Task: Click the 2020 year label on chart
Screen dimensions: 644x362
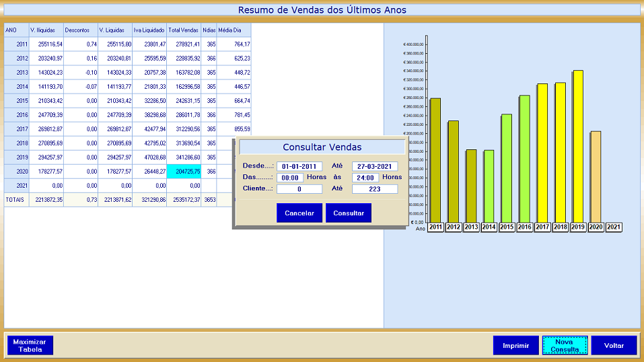Action: [x=596, y=227]
